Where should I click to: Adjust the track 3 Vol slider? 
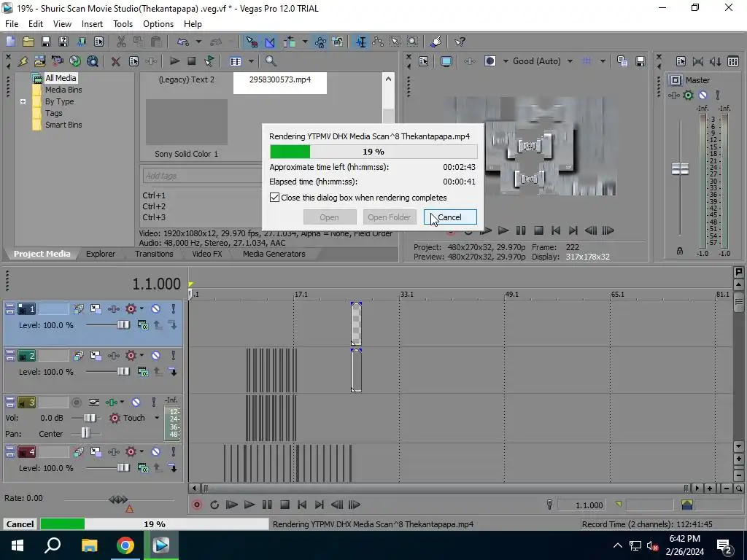(x=89, y=418)
